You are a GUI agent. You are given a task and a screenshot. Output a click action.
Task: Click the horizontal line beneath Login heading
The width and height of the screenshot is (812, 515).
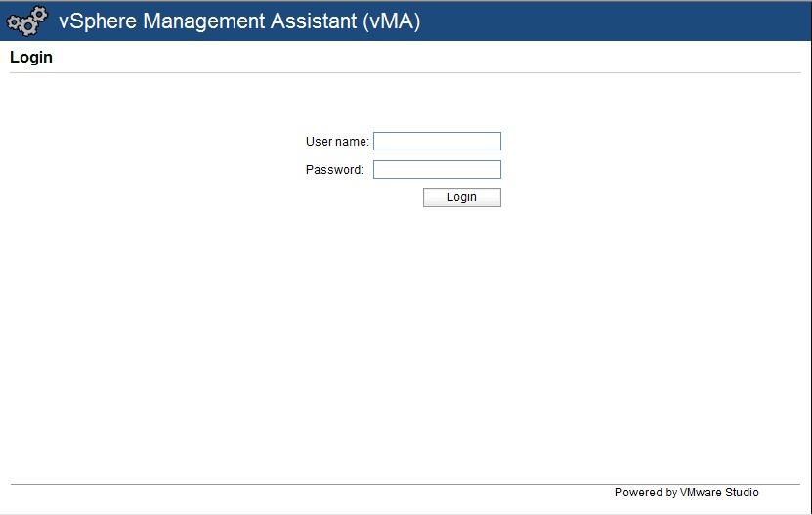tap(406, 73)
